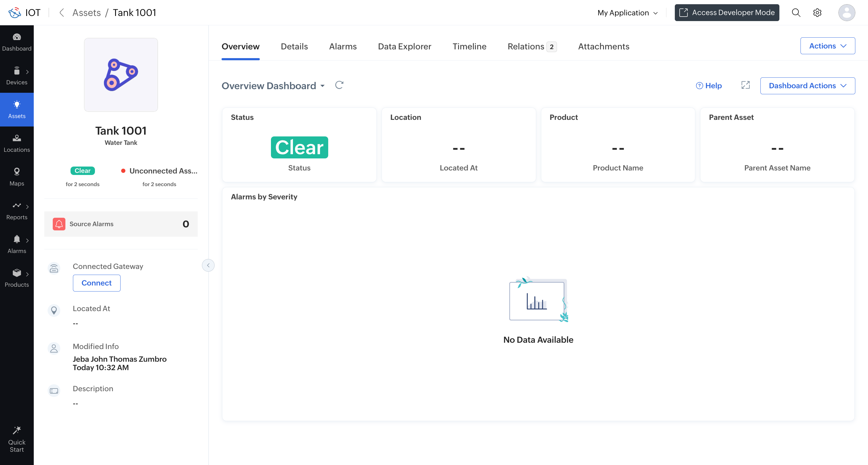Click the IOT logo icon

(15, 12)
